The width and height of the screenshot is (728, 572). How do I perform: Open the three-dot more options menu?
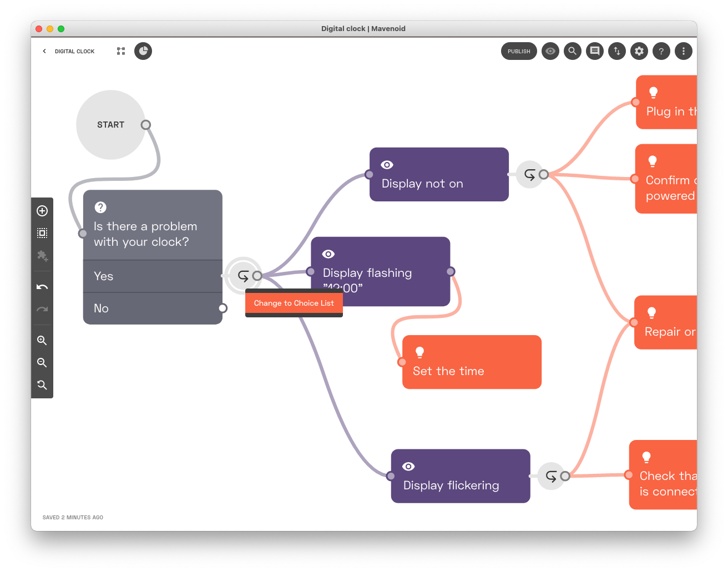(x=684, y=51)
